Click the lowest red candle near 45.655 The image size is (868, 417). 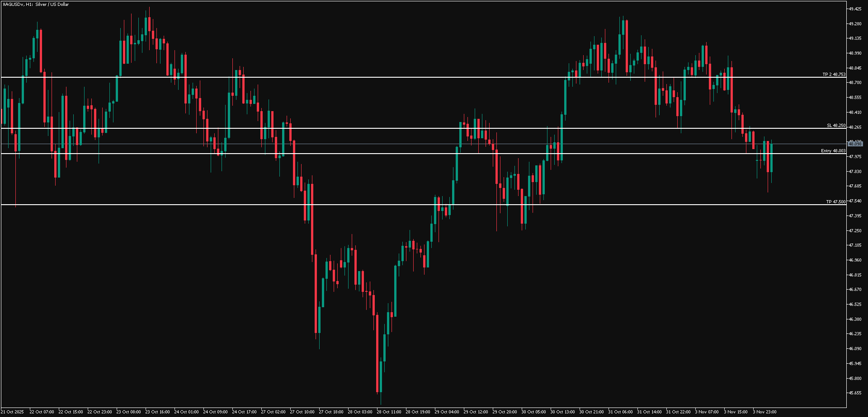coord(377,352)
